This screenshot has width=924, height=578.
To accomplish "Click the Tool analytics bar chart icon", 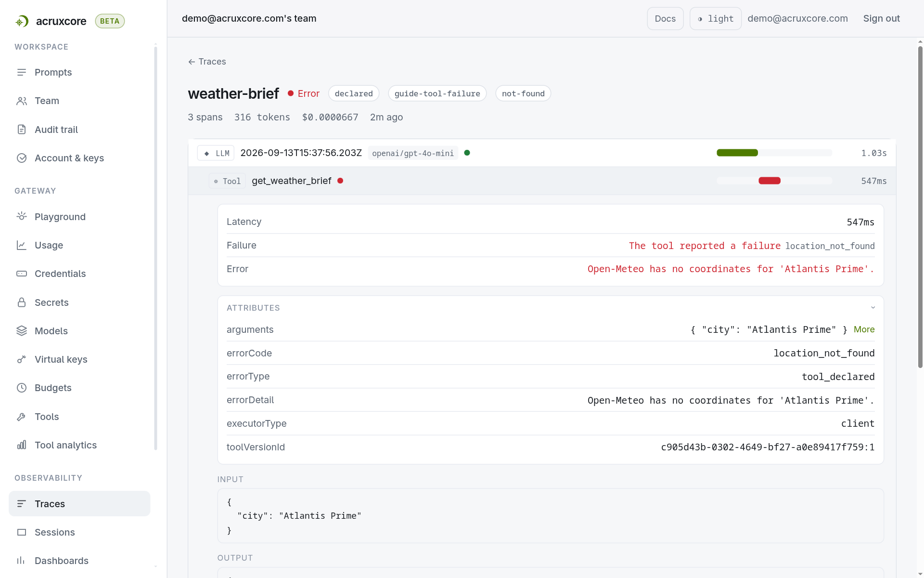I will [x=22, y=445].
